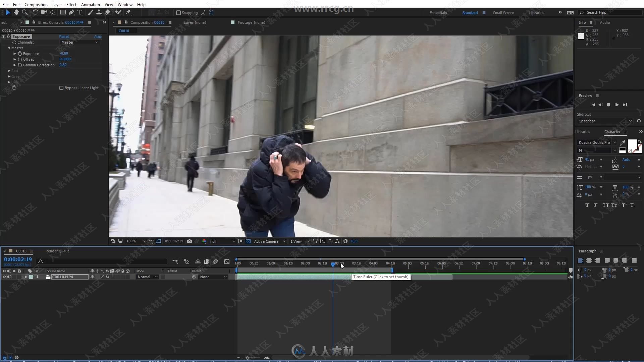Toggle the Exposure effect fx switch
The width and height of the screenshot is (644, 362).
[9, 37]
